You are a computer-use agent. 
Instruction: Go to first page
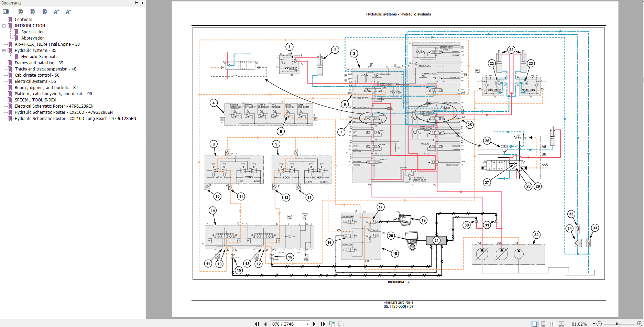pyautogui.click(x=257, y=324)
